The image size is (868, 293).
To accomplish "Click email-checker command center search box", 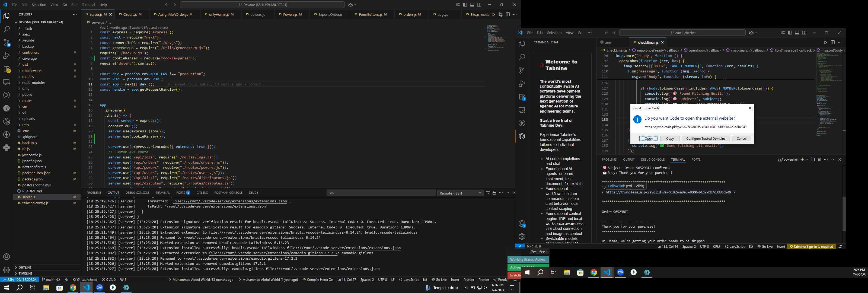I will pyautogui.click(x=682, y=33).
